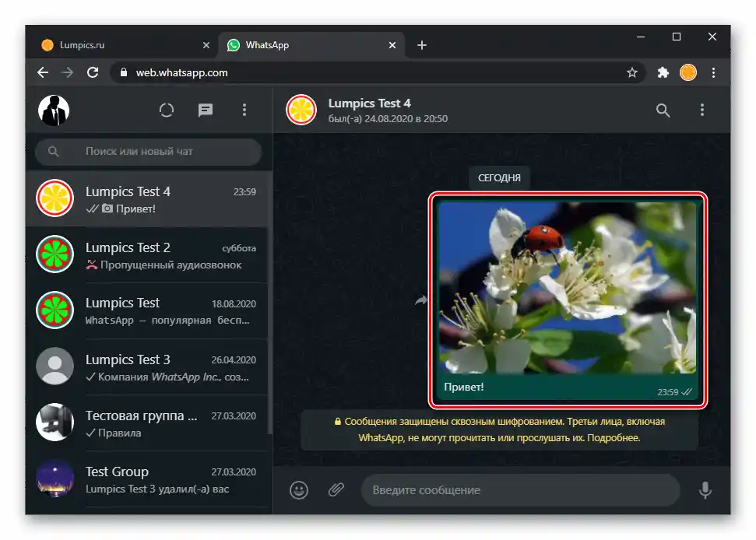Click the forward arrow next to the photo

(420, 300)
